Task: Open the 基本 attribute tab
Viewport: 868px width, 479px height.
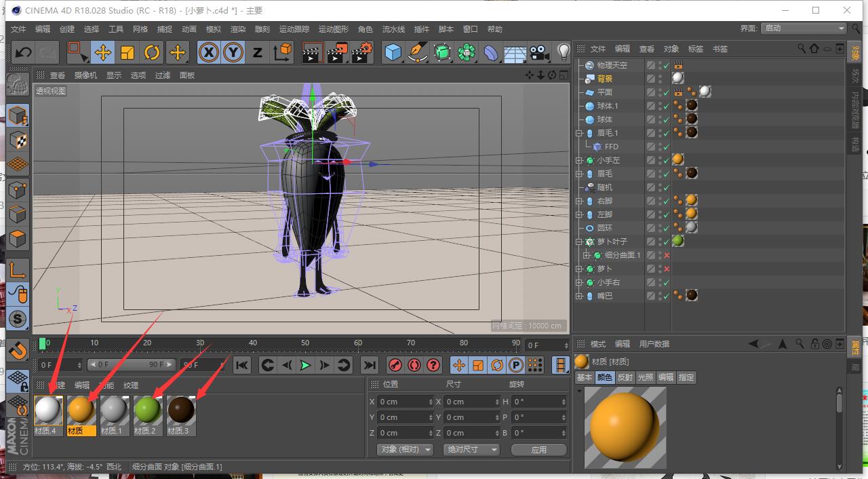Action: point(584,377)
